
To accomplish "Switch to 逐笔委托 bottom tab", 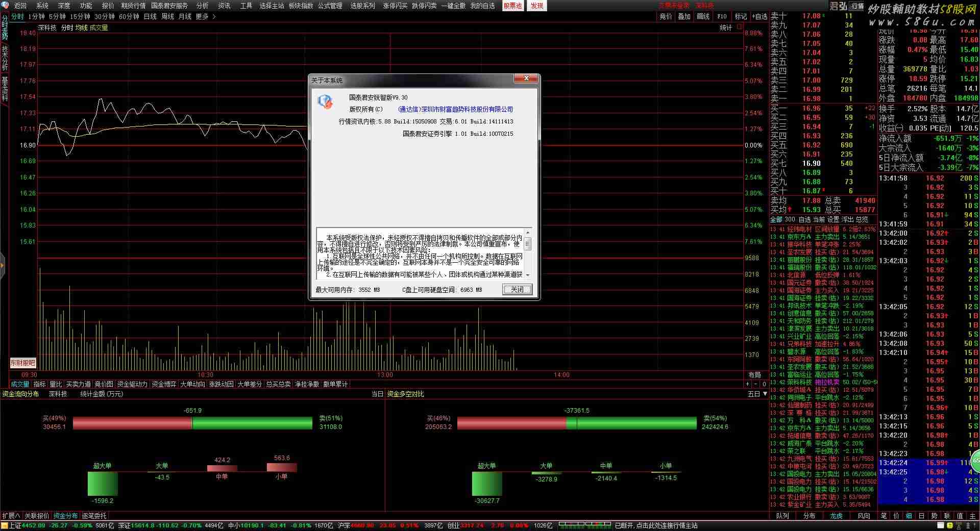I will 94,516.
